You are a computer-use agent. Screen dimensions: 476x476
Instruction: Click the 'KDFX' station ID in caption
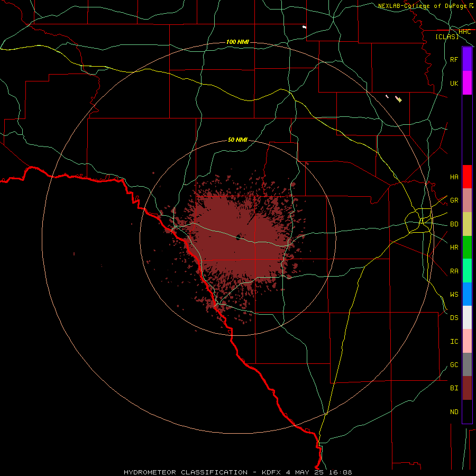click(x=271, y=472)
